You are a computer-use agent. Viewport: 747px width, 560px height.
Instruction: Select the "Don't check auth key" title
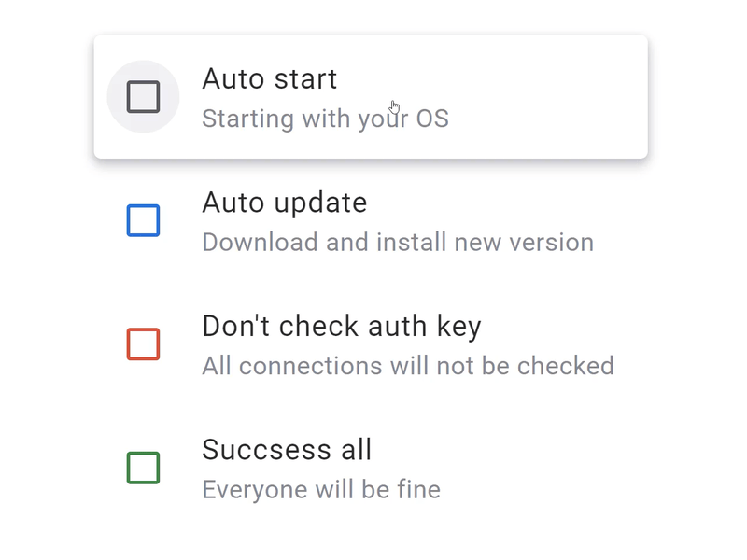342,327
